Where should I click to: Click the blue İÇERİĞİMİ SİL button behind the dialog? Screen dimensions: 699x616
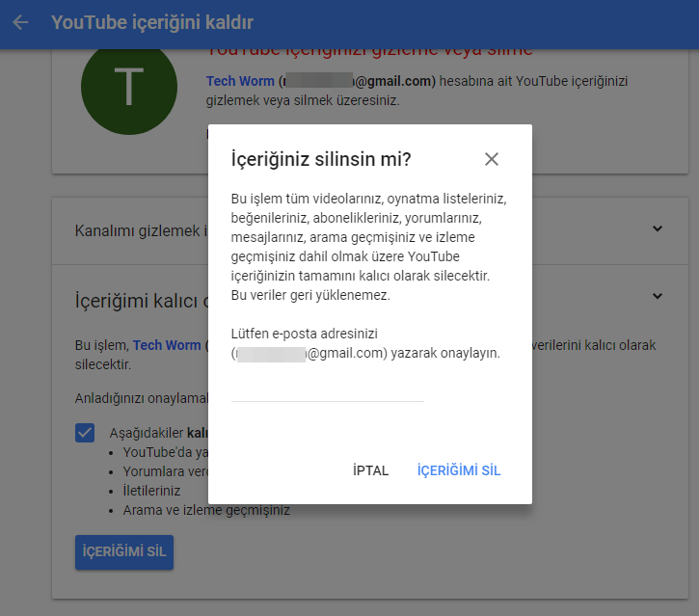pos(124,551)
